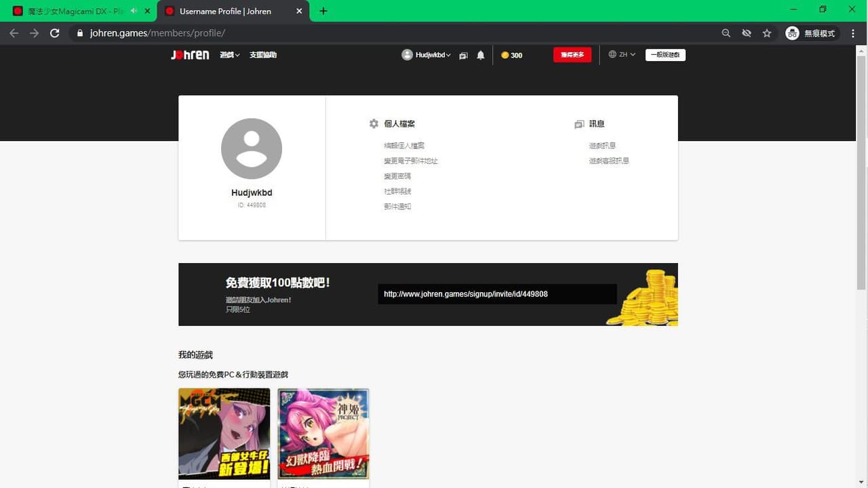Screen dimensions: 868x488
Task: Click the chat icon beside 訊息
Action: tap(579, 125)
